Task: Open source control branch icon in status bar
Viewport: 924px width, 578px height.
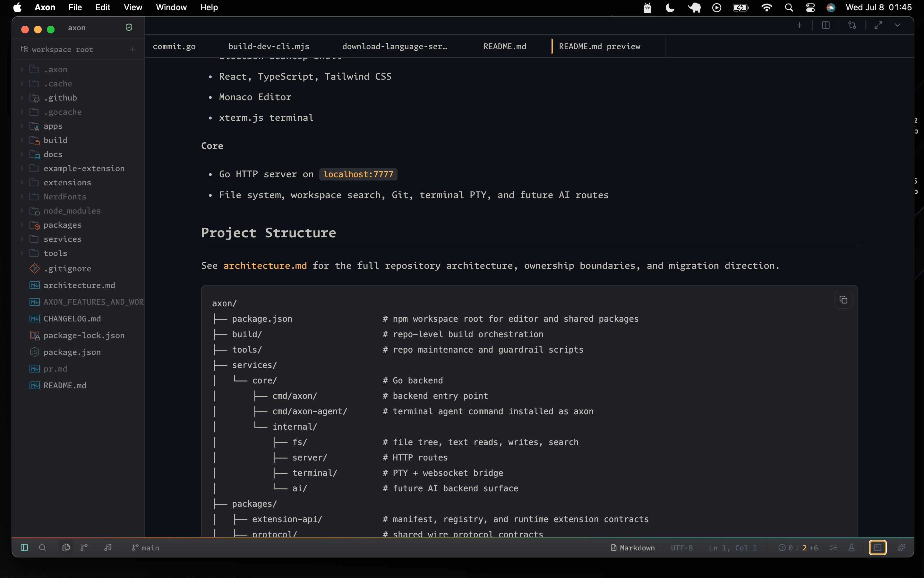Action: tap(84, 547)
